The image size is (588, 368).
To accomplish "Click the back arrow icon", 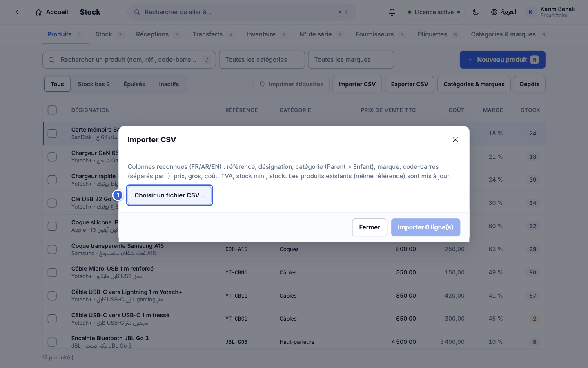I will [17, 12].
